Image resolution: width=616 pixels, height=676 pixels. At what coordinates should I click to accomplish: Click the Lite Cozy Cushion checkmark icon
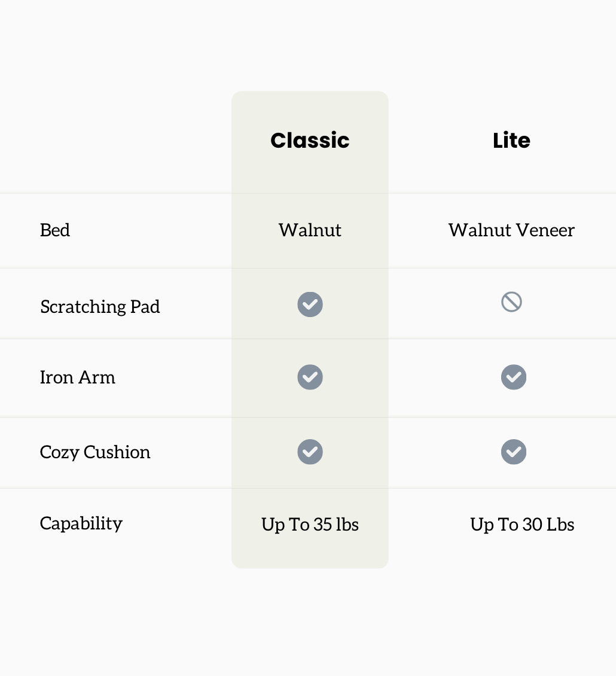coord(513,452)
